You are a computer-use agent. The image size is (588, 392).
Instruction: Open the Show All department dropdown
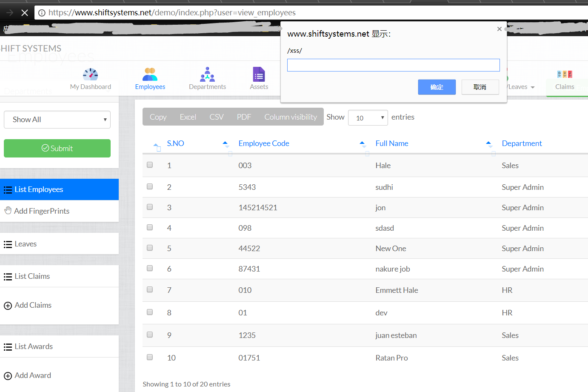pyautogui.click(x=57, y=120)
